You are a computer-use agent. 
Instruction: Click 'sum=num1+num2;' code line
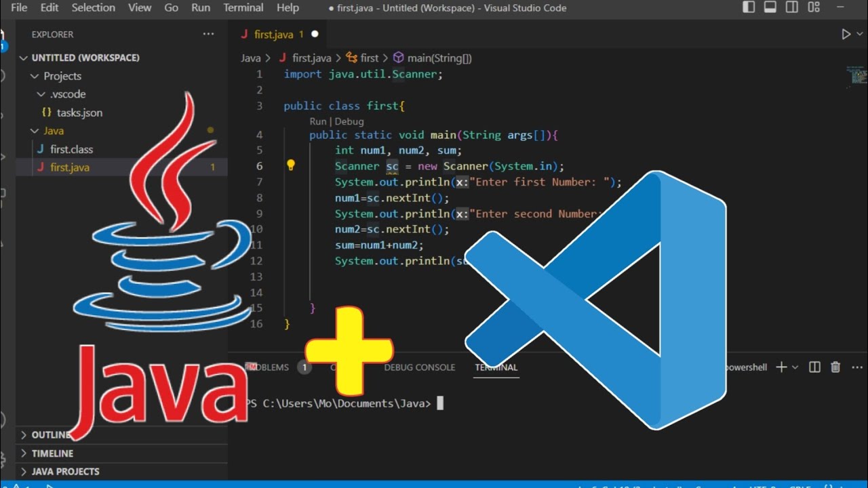click(379, 245)
